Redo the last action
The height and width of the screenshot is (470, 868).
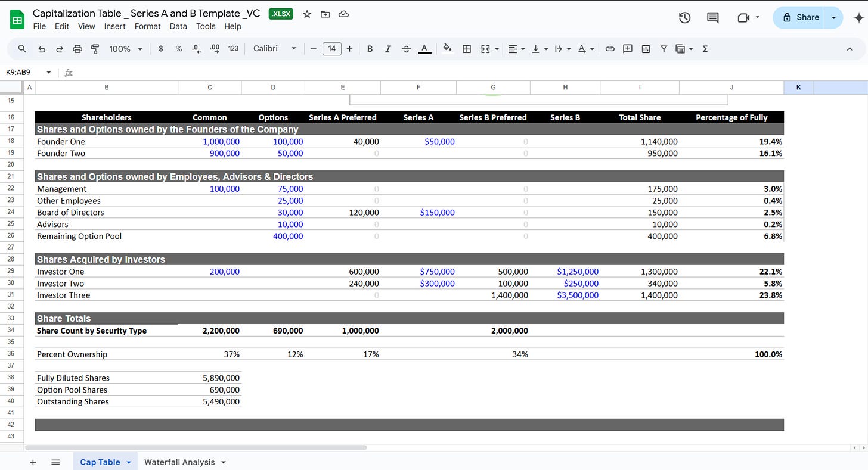[x=60, y=49]
